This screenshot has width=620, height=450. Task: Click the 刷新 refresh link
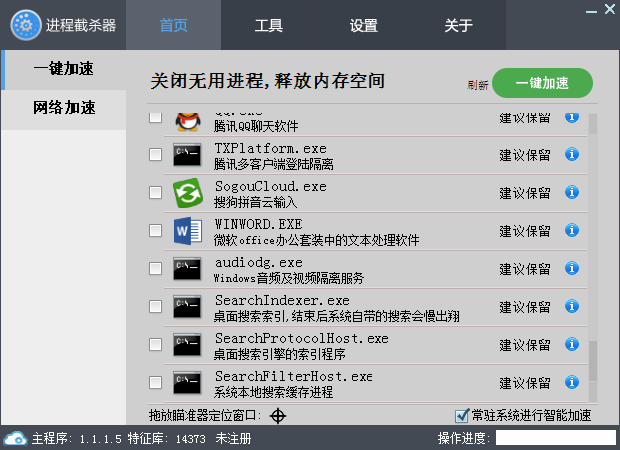(x=477, y=85)
